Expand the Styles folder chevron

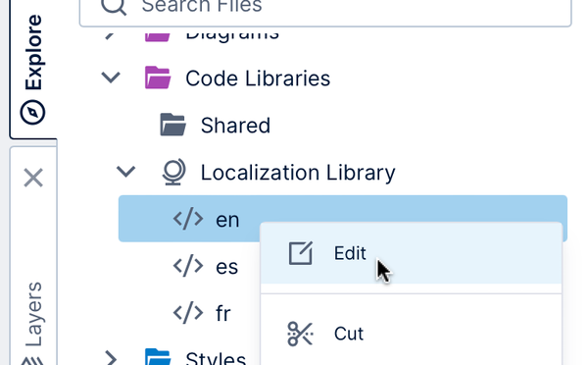[x=111, y=358]
